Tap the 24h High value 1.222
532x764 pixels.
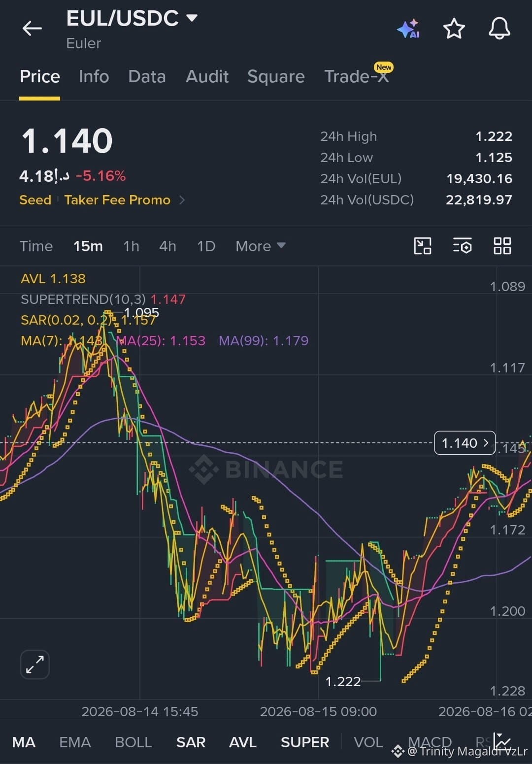pos(494,136)
